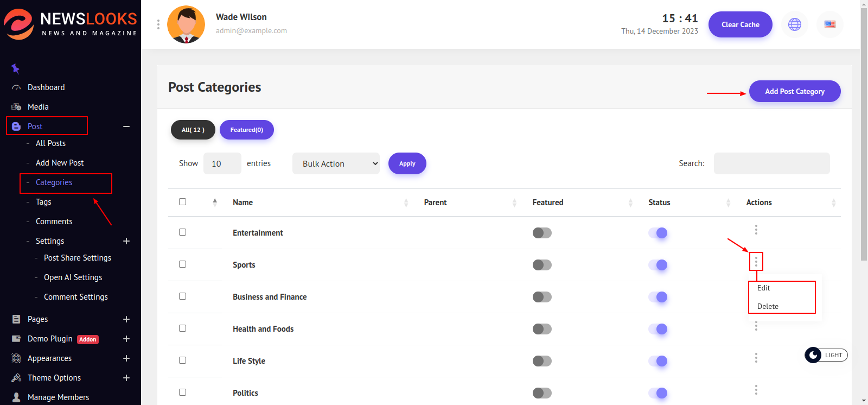Click the pin icon in the sidebar
The height and width of the screenshot is (405, 868).
pyautogui.click(x=15, y=68)
